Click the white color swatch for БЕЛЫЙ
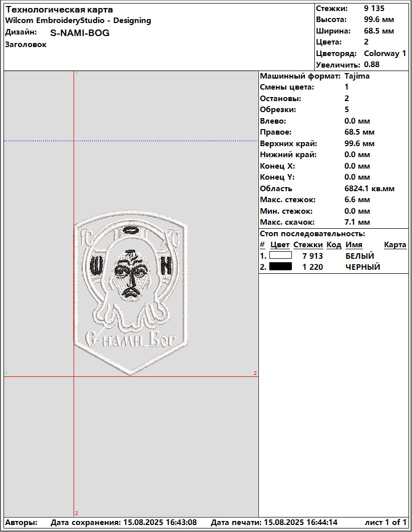The width and height of the screenshot is (412, 532). pos(280,255)
